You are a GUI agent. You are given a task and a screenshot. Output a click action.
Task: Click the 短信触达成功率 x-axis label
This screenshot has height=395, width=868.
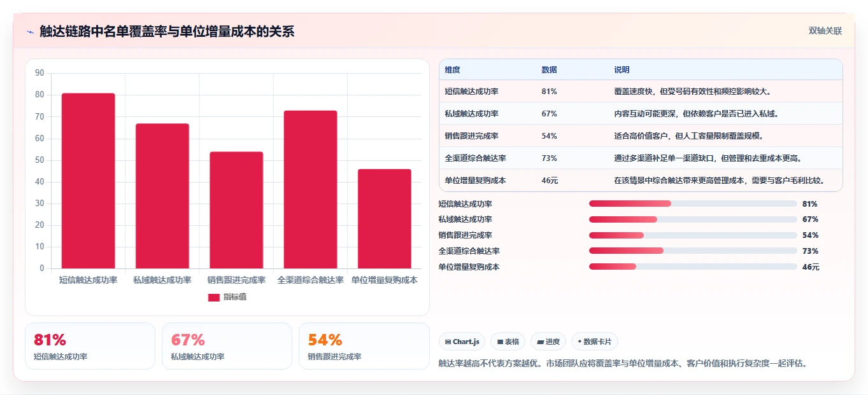(88, 280)
